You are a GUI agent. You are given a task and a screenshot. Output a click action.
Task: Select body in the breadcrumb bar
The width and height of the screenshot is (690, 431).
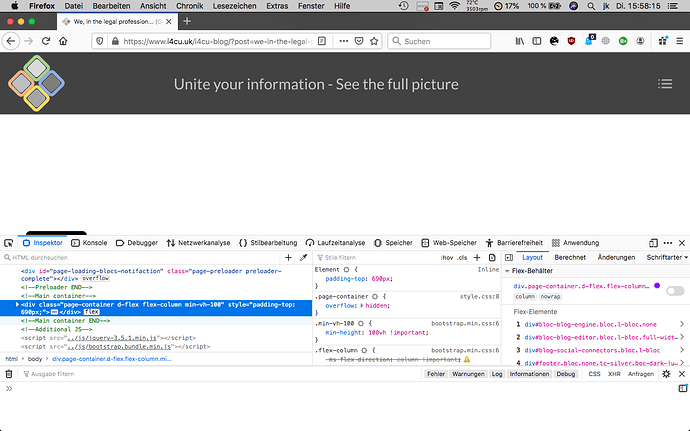[35, 359]
